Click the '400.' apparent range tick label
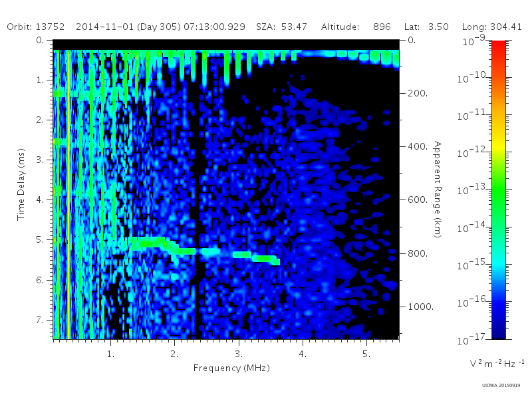This screenshot has height=399, width=532. (x=418, y=146)
